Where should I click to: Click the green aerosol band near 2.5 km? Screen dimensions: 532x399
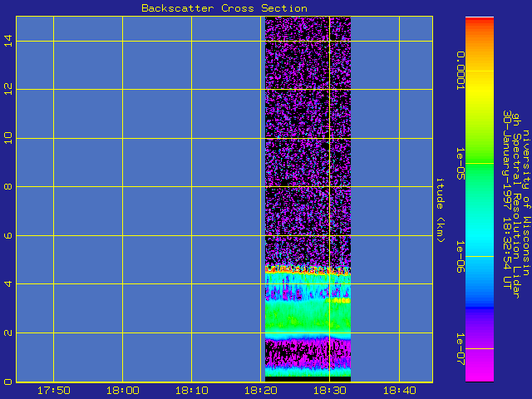click(308, 318)
